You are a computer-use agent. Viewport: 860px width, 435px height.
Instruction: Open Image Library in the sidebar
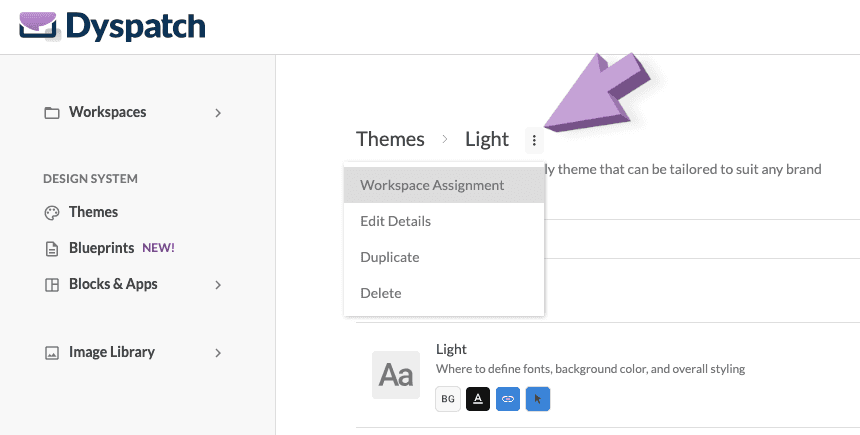pyautogui.click(x=112, y=352)
